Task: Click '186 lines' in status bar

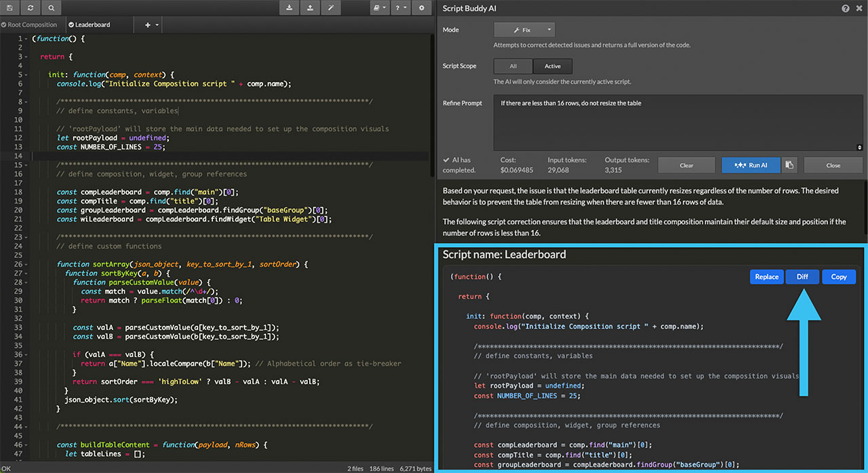Action: pos(382,468)
